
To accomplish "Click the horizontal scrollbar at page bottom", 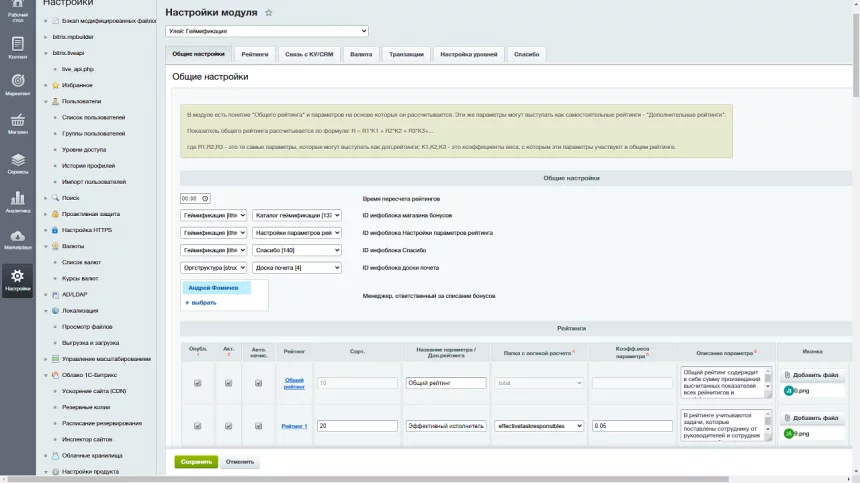I will [367, 479].
